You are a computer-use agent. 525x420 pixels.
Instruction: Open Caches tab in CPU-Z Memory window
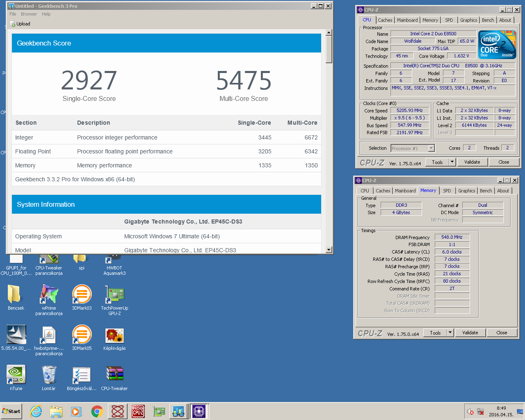383,191
